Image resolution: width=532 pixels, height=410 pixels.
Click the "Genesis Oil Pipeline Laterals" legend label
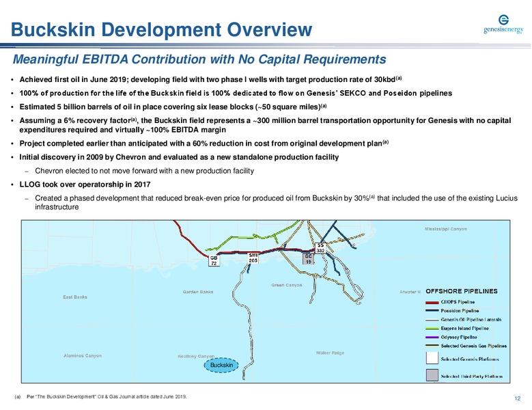pyautogui.click(x=471, y=319)
